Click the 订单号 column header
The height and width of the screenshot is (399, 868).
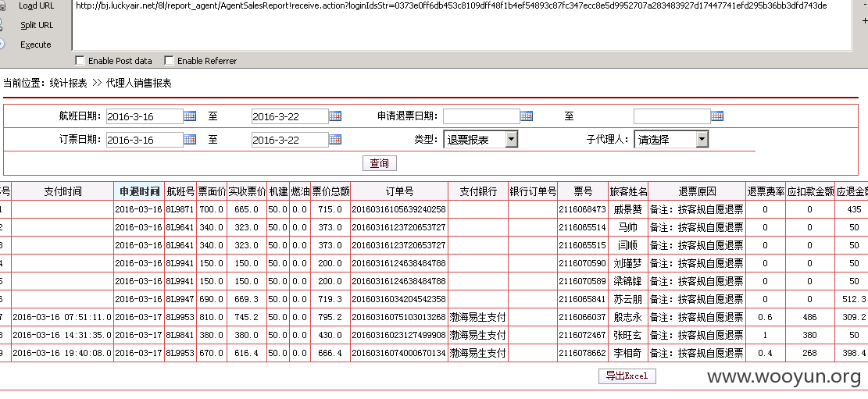click(x=399, y=191)
